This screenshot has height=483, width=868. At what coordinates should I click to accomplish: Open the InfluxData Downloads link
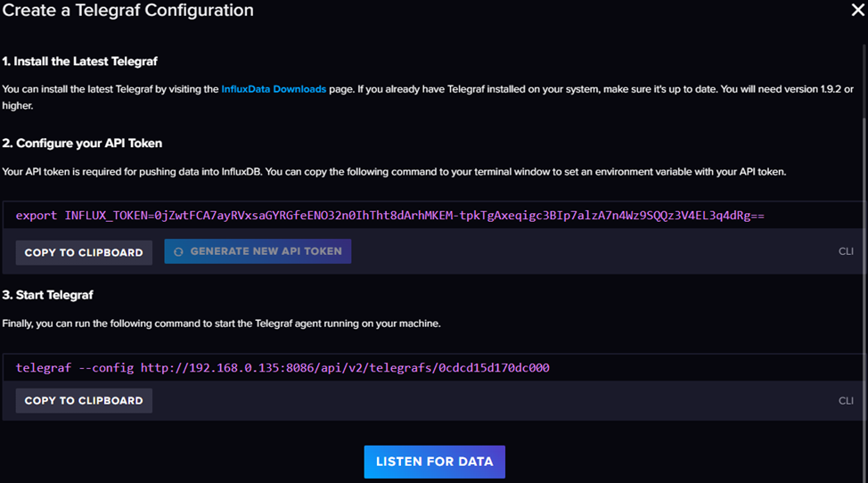(274, 89)
